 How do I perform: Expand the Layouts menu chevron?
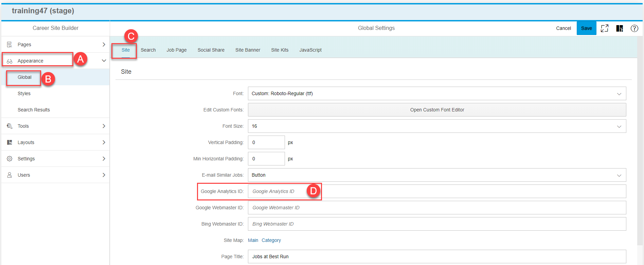click(x=104, y=142)
